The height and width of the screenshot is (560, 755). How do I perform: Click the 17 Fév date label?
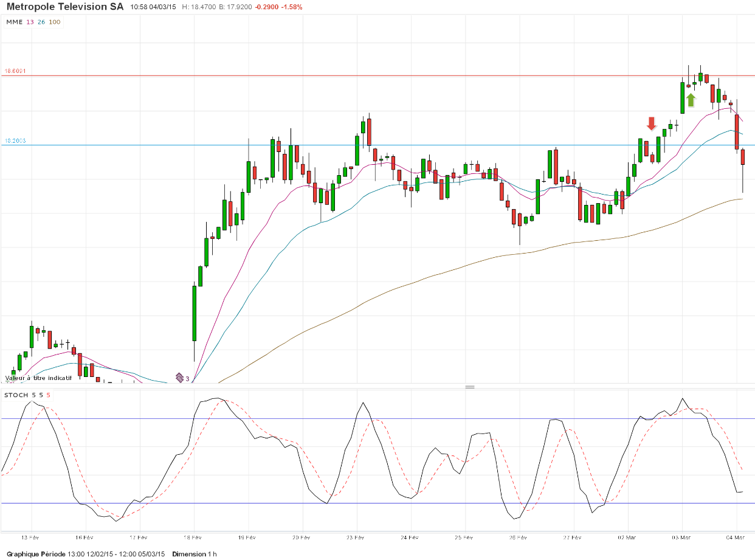click(139, 538)
